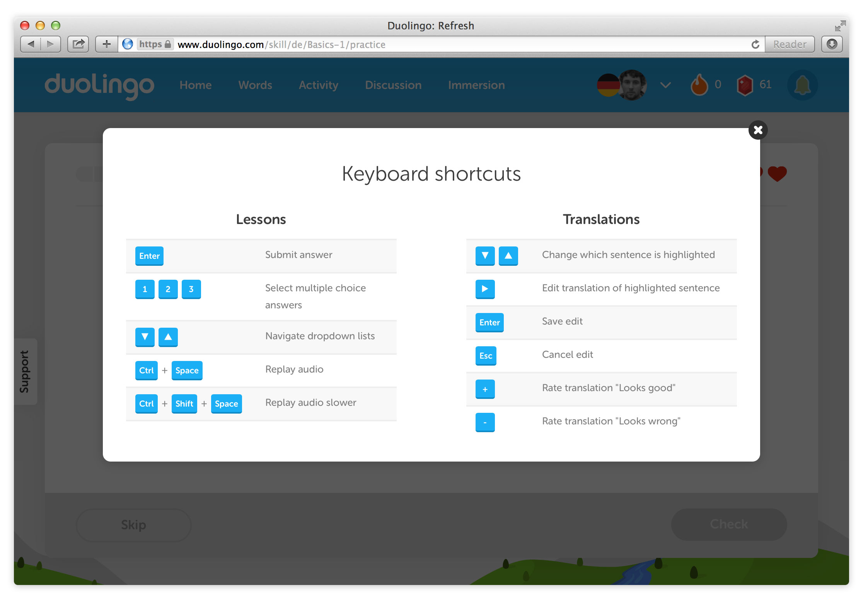This screenshot has width=868, height=614.
Task: Click the user profile avatar
Action: pyautogui.click(x=633, y=85)
